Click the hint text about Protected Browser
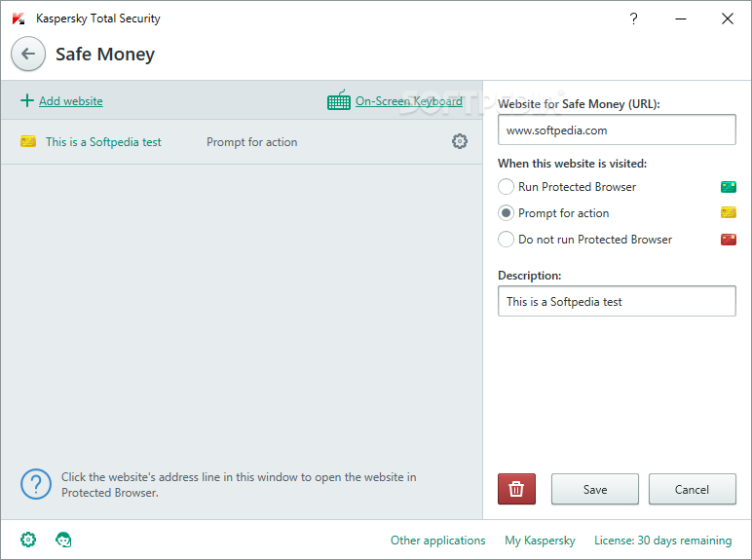This screenshot has width=752, height=560. pos(239,485)
